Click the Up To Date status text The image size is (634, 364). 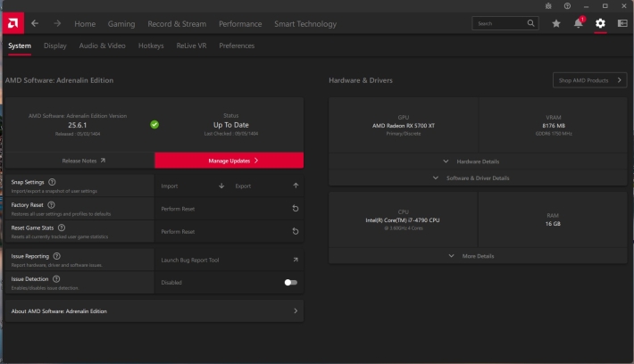pos(231,125)
